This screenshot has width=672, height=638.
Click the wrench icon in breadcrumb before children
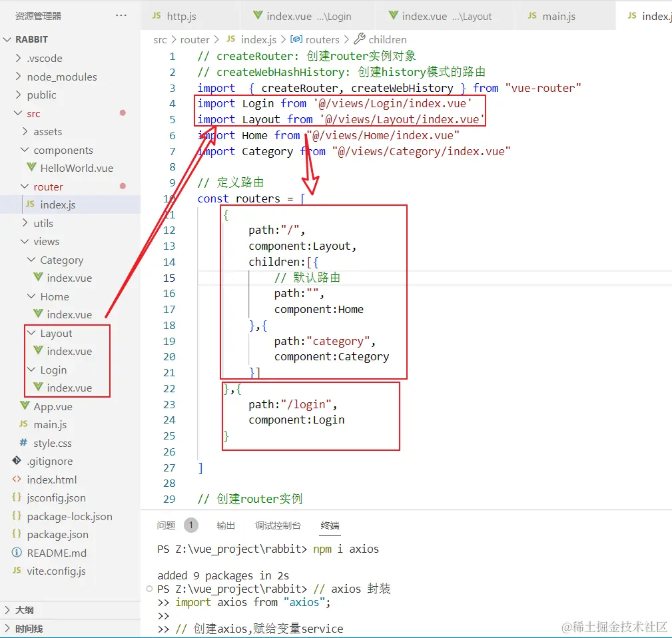(360, 39)
